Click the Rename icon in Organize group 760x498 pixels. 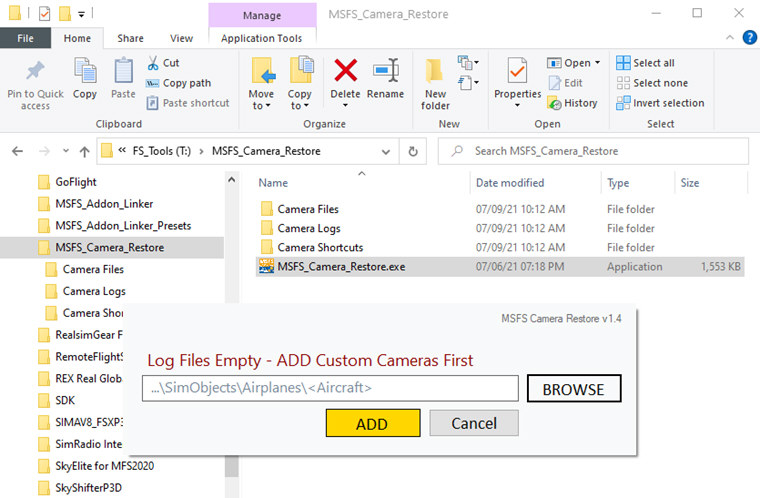[x=385, y=71]
